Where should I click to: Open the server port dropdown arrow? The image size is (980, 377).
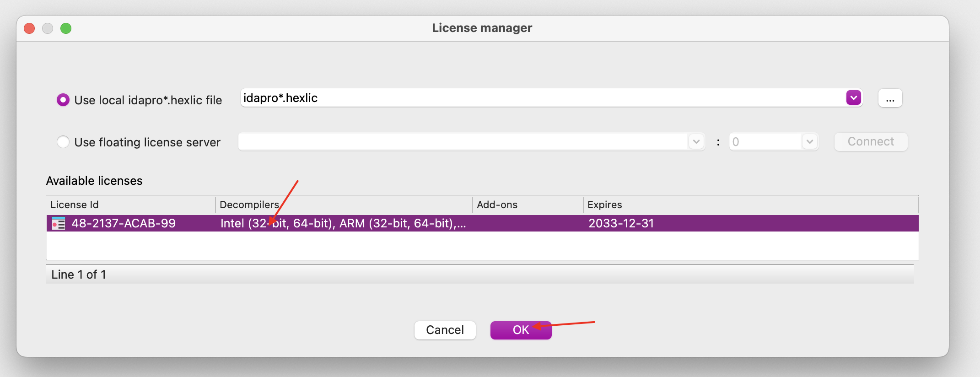click(x=810, y=142)
